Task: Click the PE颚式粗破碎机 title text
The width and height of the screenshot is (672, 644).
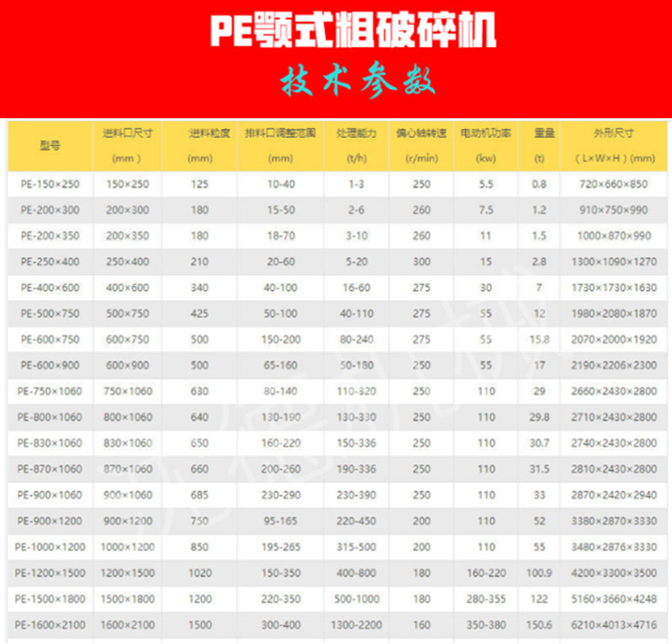Action: 352,31
